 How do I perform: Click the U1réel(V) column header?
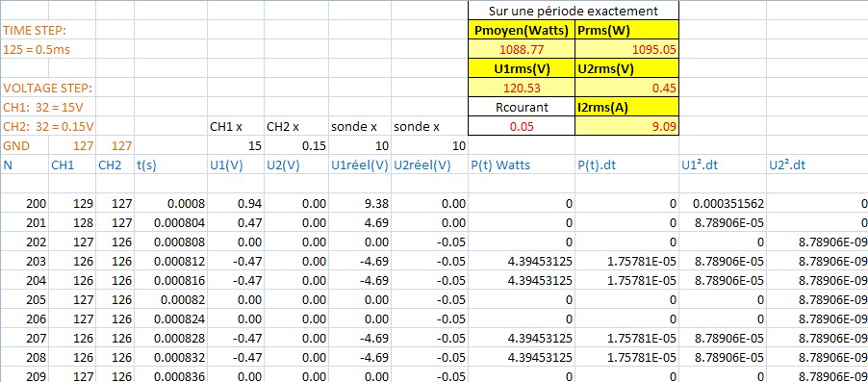(360, 165)
